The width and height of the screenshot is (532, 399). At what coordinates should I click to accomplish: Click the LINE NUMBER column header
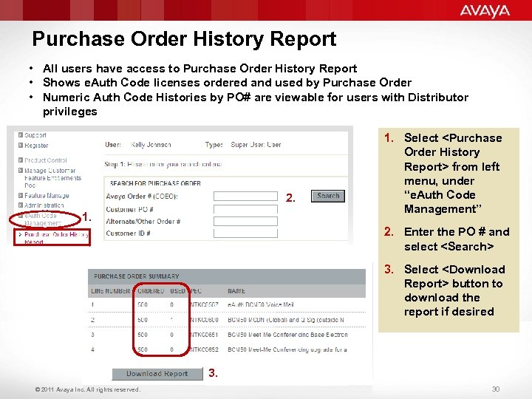[110, 291]
